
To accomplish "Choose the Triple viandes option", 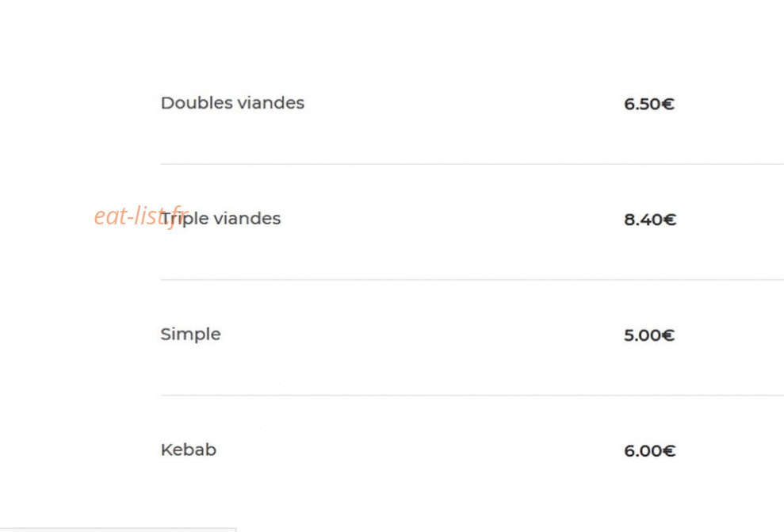I will 220,220.
